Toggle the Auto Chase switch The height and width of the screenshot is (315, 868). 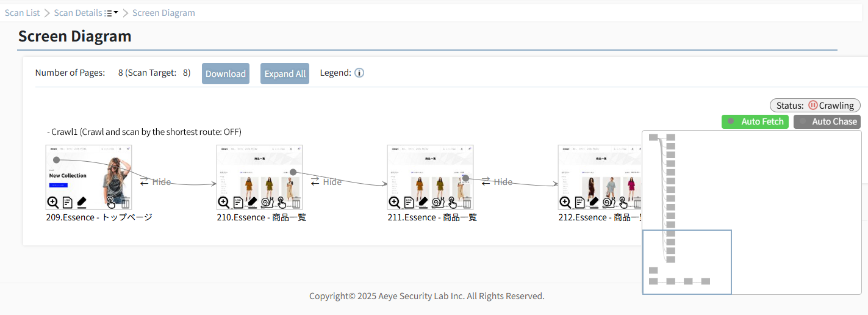[827, 121]
